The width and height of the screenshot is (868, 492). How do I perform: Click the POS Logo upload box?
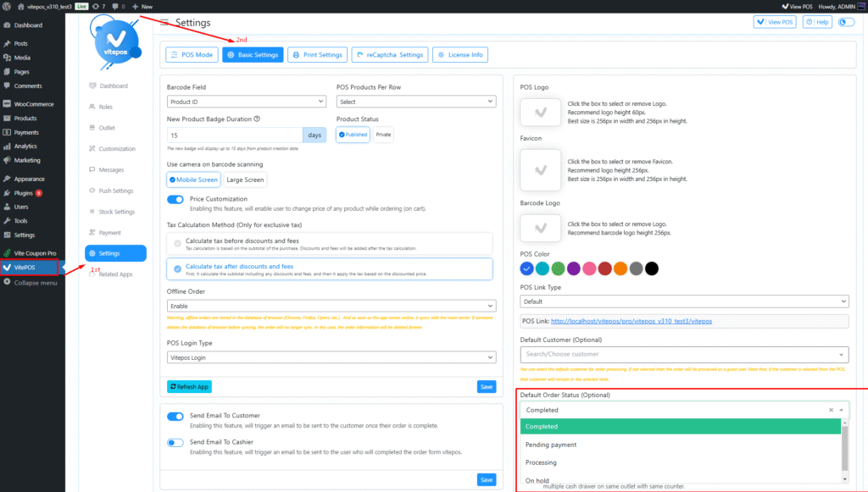(x=540, y=113)
